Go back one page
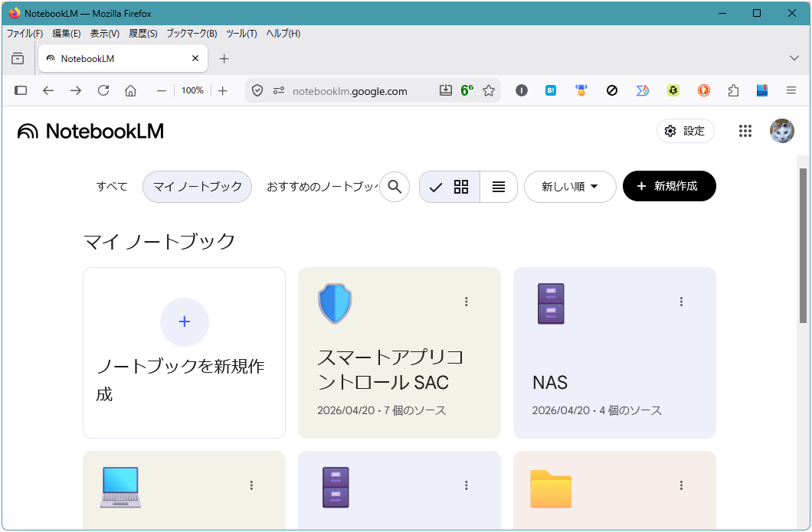 coord(48,90)
